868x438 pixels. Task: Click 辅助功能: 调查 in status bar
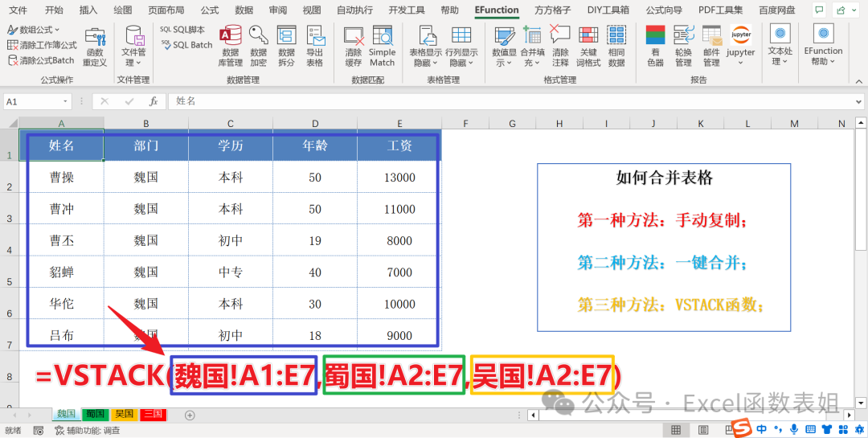(87, 430)
